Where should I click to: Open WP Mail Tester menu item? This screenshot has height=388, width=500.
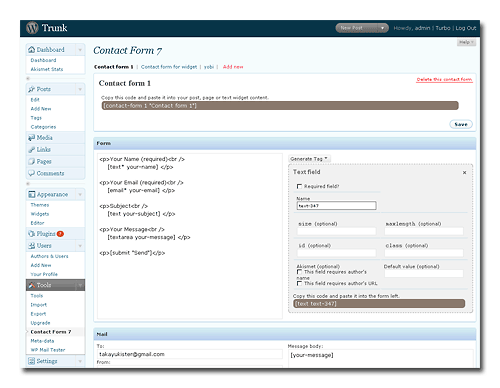(48, 350)
